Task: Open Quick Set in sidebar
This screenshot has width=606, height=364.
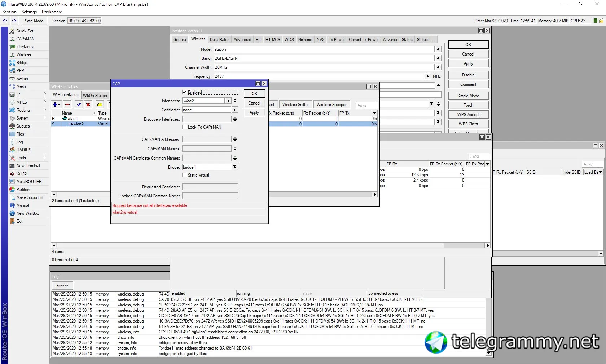Action: [25, 31]
